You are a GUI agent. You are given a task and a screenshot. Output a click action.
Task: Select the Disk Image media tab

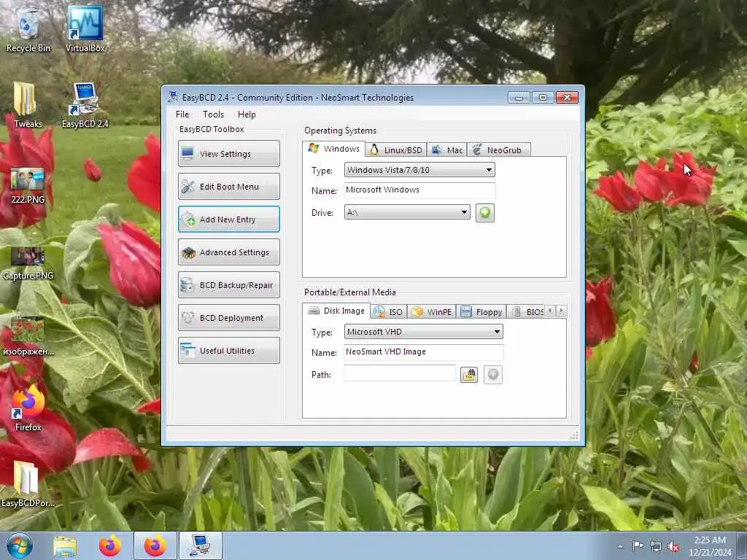[336, 311]
